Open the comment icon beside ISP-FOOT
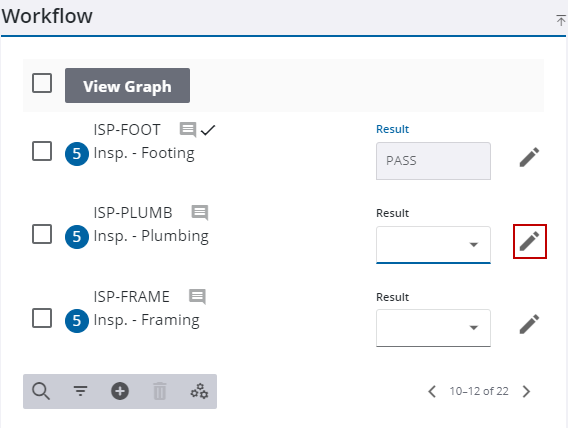The height and width of the screenshot is (428, 568). (x=188, y=130)
